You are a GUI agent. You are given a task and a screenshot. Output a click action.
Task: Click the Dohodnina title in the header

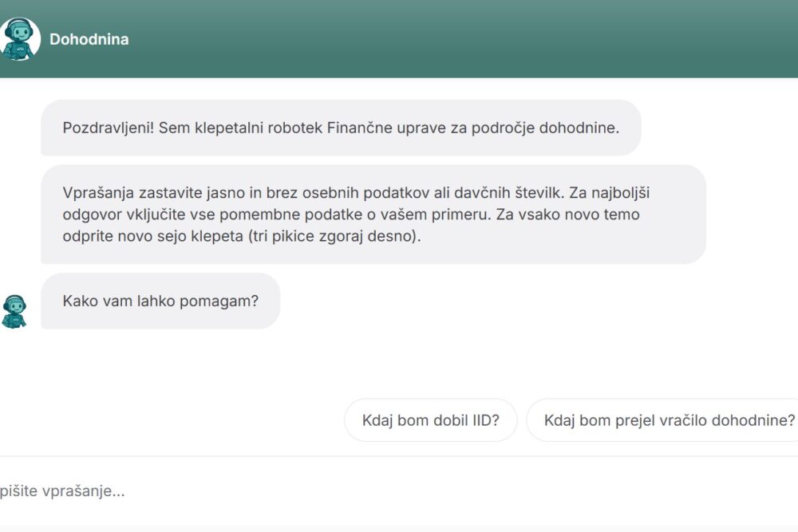pyautogui.click(x=89, y=39)
